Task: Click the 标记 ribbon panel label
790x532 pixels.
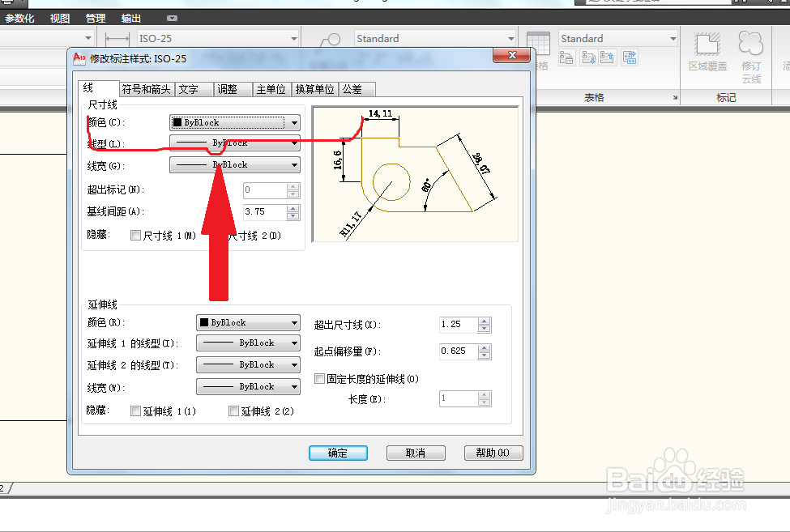Action: tap(726, 98)
